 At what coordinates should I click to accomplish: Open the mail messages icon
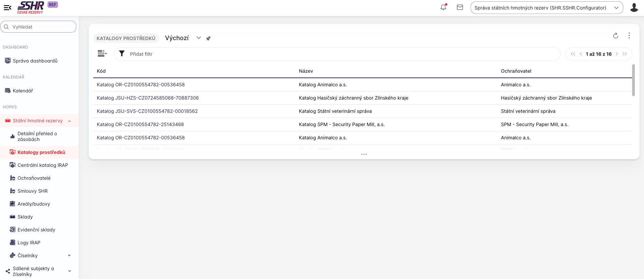460,7
